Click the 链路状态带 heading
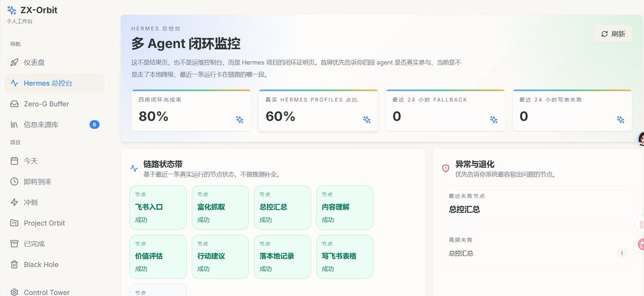This screenshot has width=644, height=296. point(163,164)
